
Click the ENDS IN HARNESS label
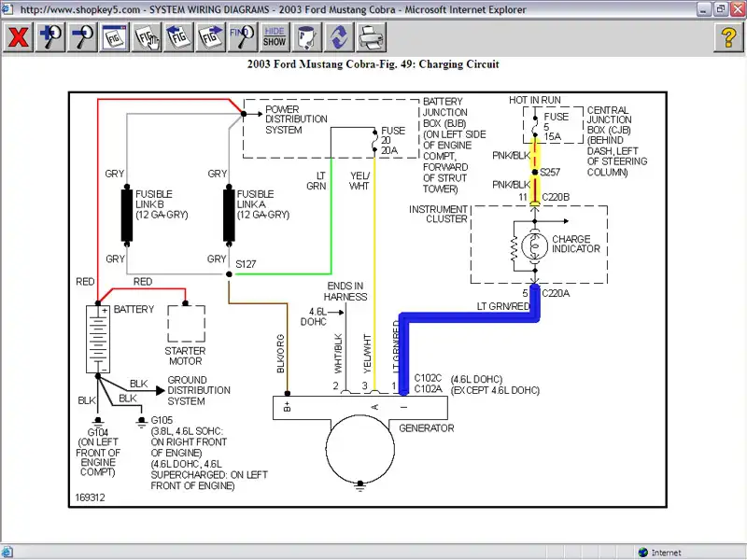click(345, 291)
